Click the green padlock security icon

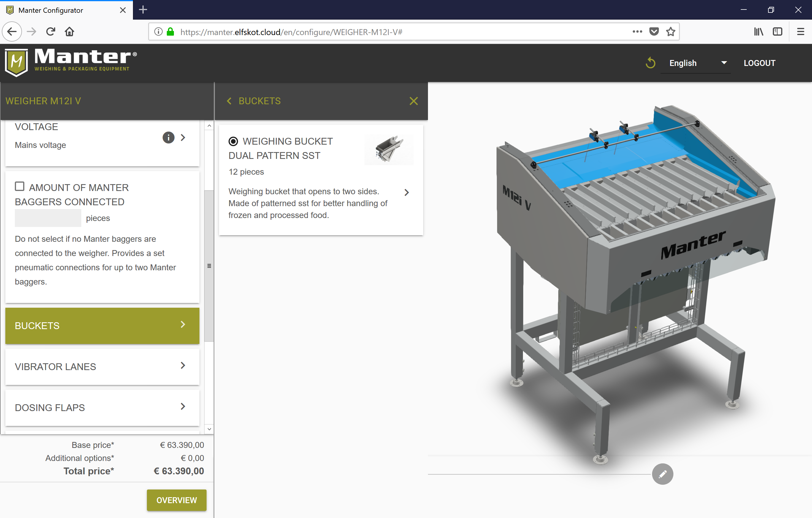170,32
